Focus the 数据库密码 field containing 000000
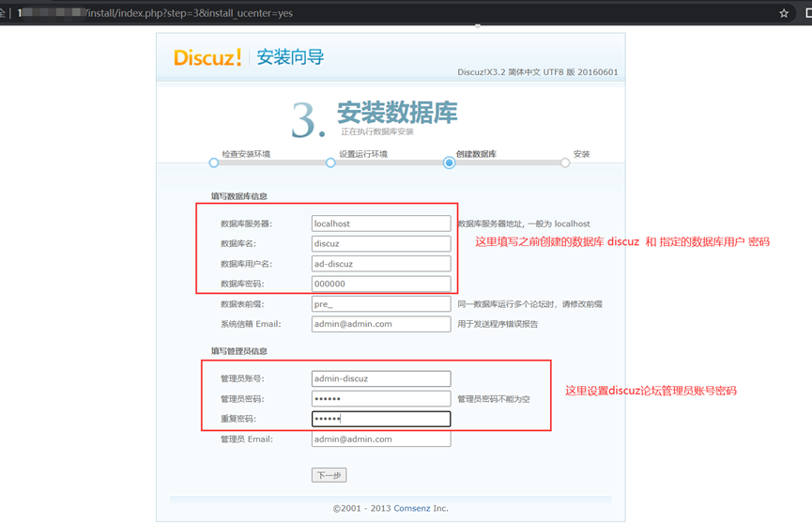This screenshot has width=812, height=524. (x=381, y=284)
